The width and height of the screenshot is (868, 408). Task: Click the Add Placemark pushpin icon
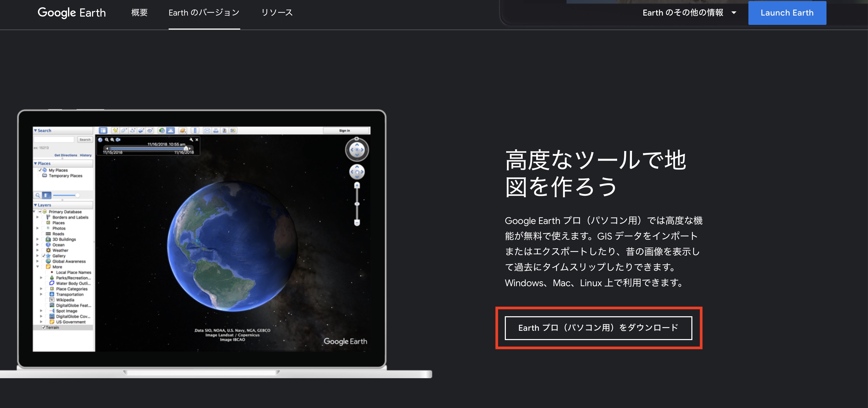click(115, 130)
